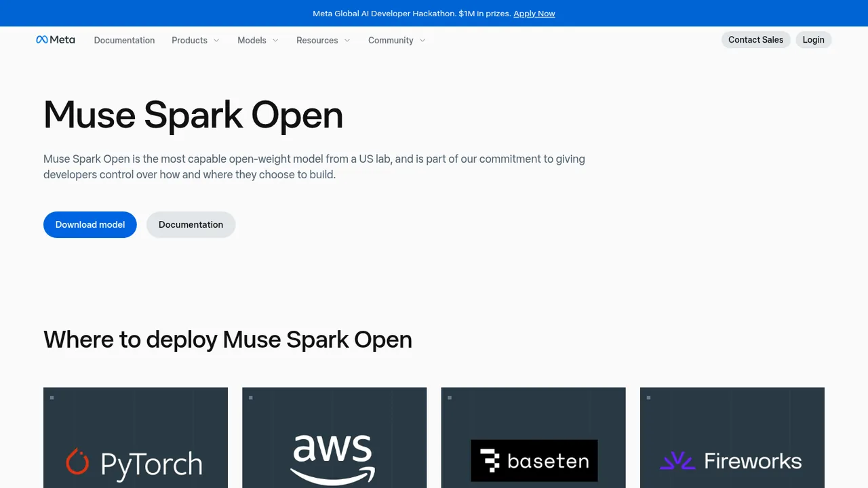Screen dimensions: 868x488
Task: Click the Muse Spark Open heading
Action: point(193,115)
